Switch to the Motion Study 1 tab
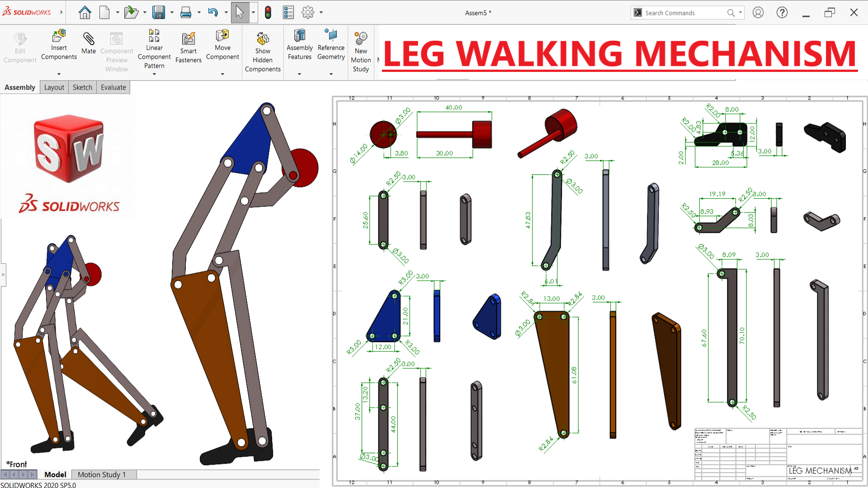 coord(102,474)
